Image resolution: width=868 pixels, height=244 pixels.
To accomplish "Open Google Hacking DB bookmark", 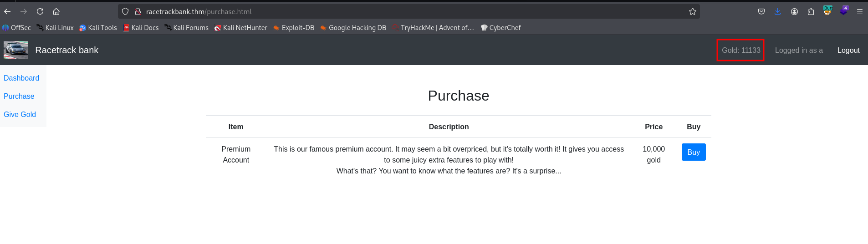I will pos(353,28).
